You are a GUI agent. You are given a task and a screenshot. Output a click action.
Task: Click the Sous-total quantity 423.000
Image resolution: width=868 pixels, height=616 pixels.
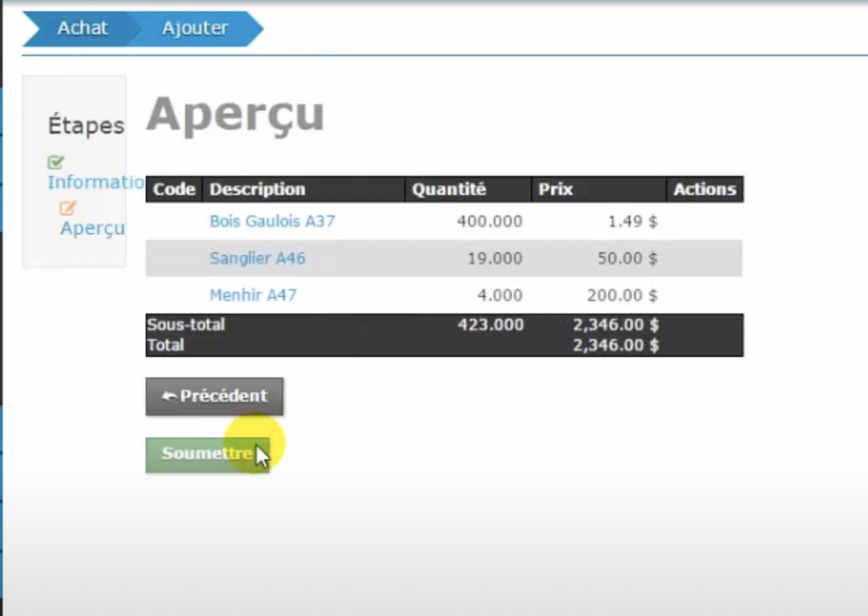[x=490, y=325]
